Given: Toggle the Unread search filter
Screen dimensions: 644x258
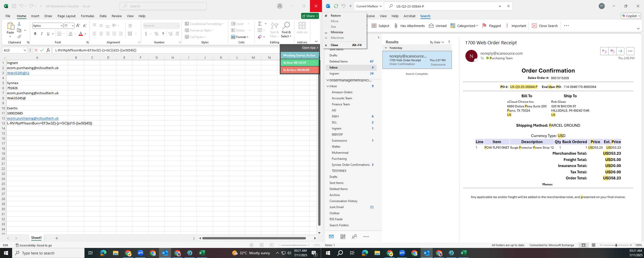Looking at the screenshot, I should tap(438, 26).
